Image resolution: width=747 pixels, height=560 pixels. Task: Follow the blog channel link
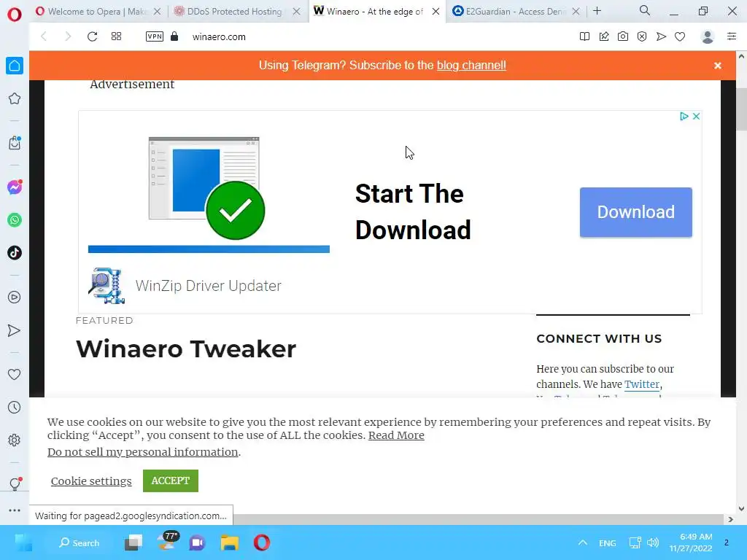[x=471, y=65]
